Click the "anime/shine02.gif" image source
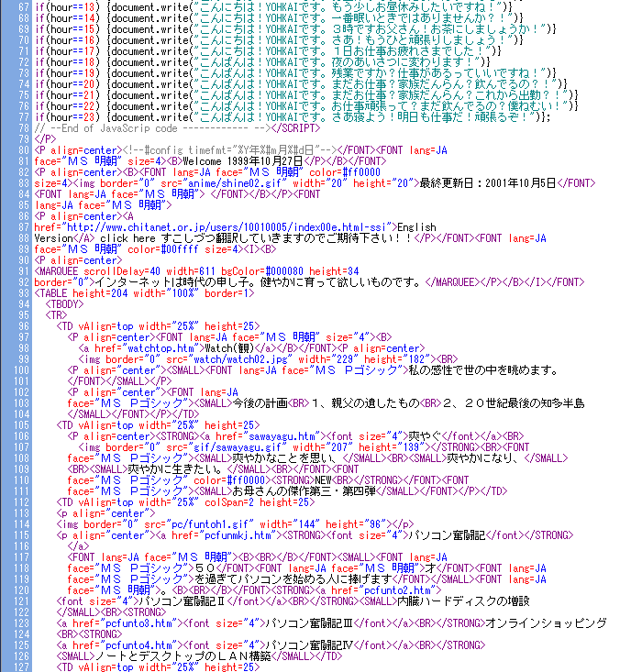 235,183
